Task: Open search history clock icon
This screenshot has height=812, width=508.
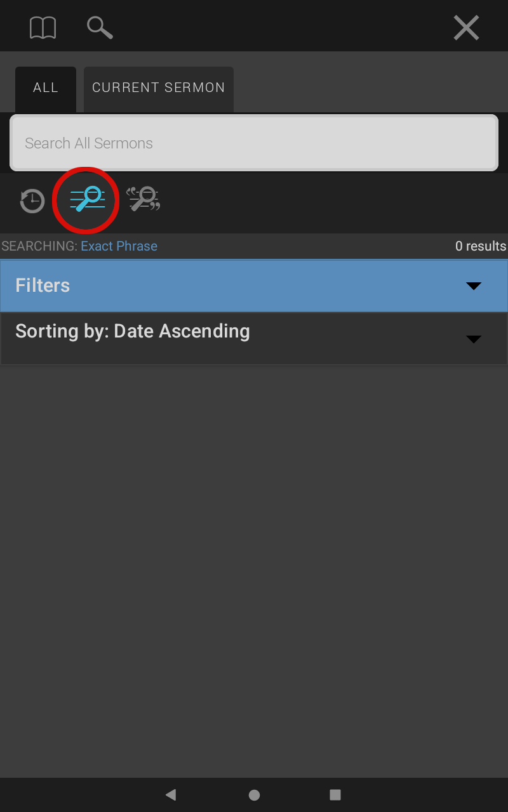Action: click(32, 201)
